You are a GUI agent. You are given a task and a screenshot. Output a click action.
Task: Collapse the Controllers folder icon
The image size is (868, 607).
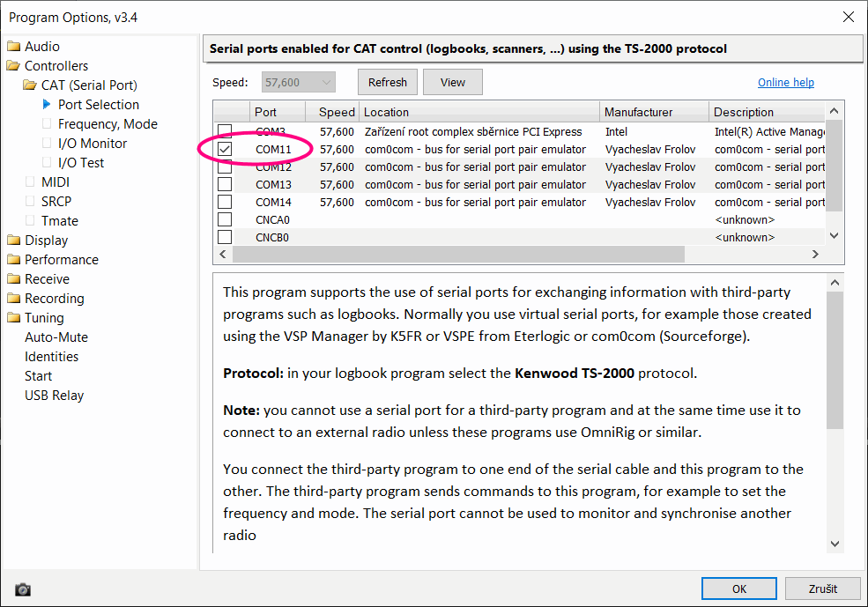(13, 66)
